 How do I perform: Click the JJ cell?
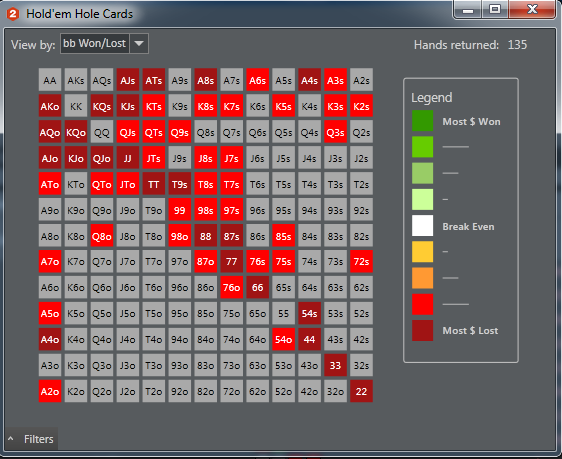tap(128, 158)
